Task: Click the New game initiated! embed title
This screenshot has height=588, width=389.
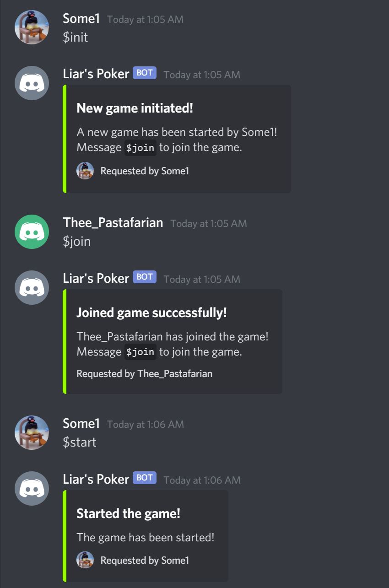Action: 135,108
